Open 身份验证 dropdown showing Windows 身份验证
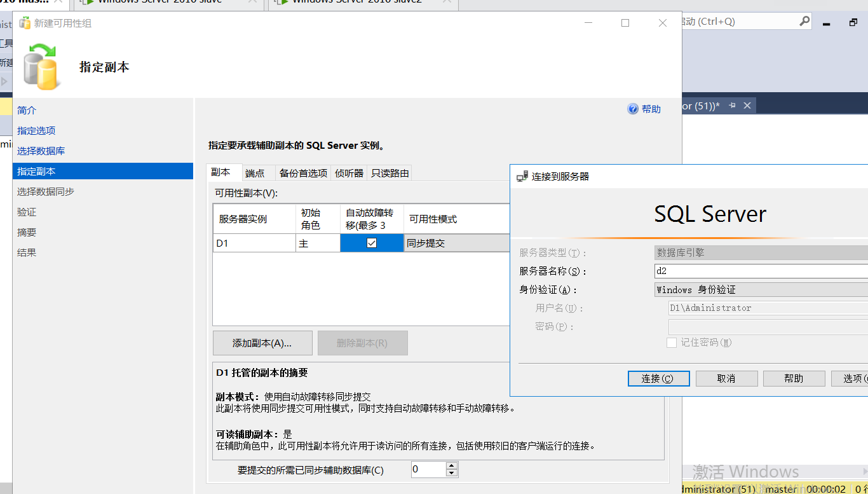The image size is (868, 494). 761,289
